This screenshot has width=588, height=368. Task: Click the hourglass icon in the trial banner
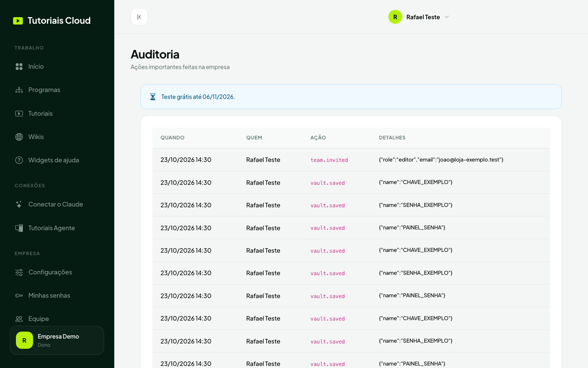click(153, 97)
